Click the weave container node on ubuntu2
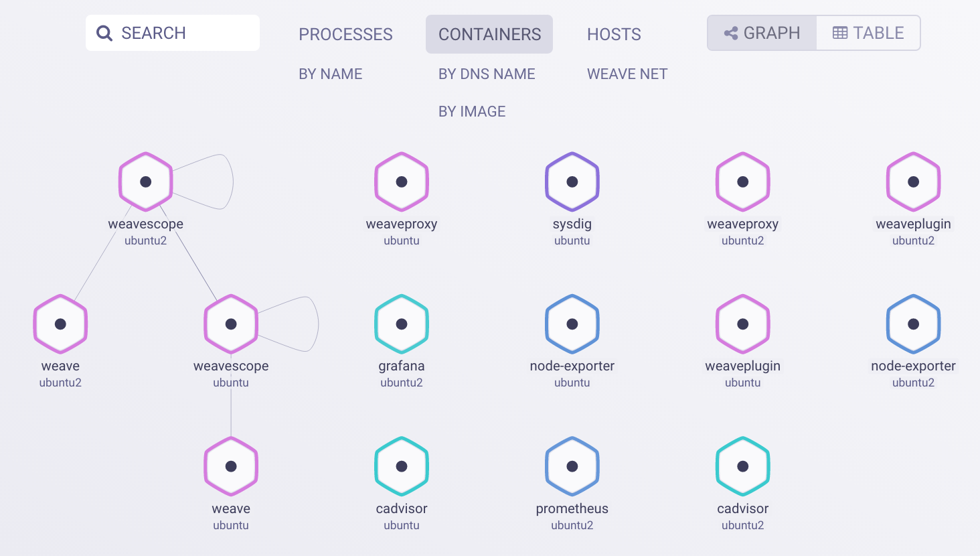Screen dimensions: 980x556 tap(60, 324)
